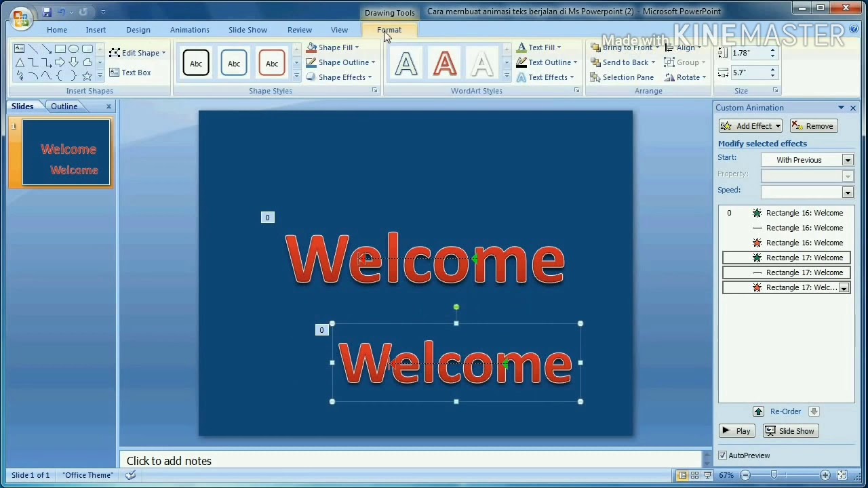Close the Custom Animation pane
The width and height of the screenshot is (868, 488).
(x=853, y=108)
